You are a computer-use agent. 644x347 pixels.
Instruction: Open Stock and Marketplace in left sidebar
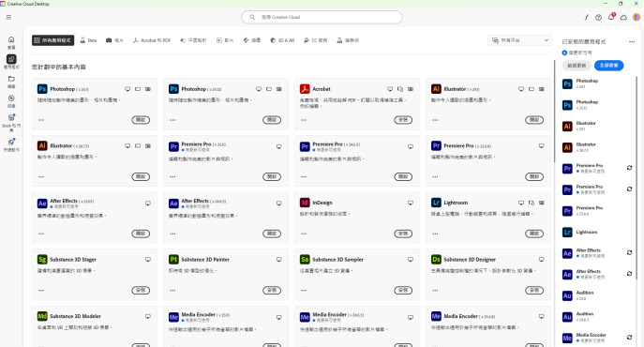(11, 122)
